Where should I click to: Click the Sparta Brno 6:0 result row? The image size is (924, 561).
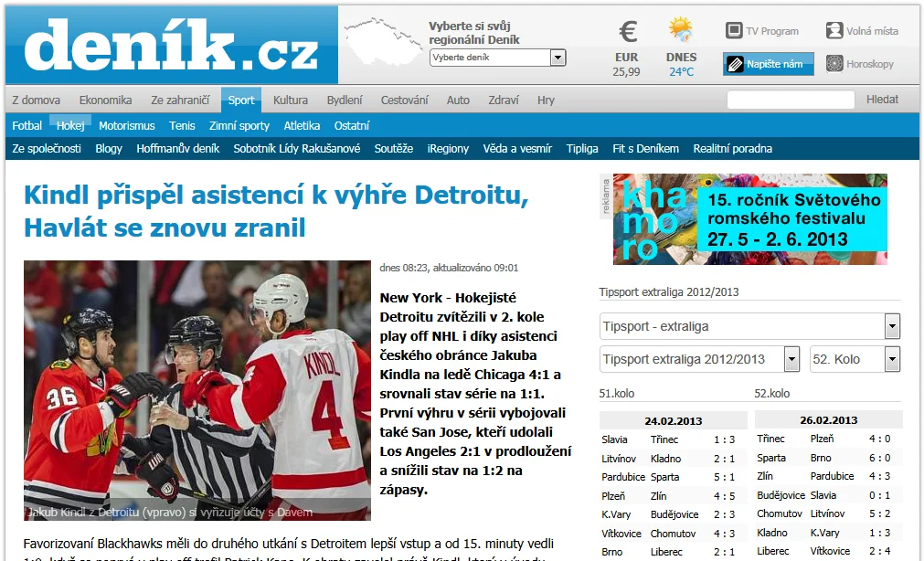click(x=829, y=457)
